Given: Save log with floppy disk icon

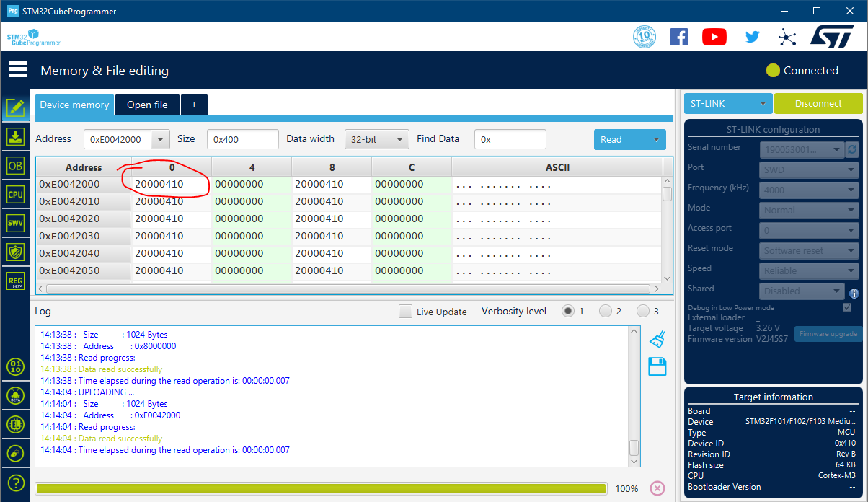Looking at the screenshot, I should [657, 366].
